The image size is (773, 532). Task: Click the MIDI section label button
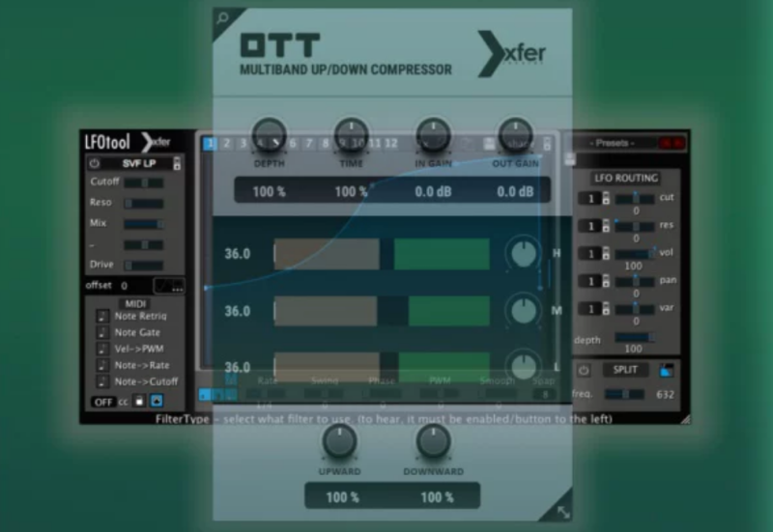coord(135,304)
